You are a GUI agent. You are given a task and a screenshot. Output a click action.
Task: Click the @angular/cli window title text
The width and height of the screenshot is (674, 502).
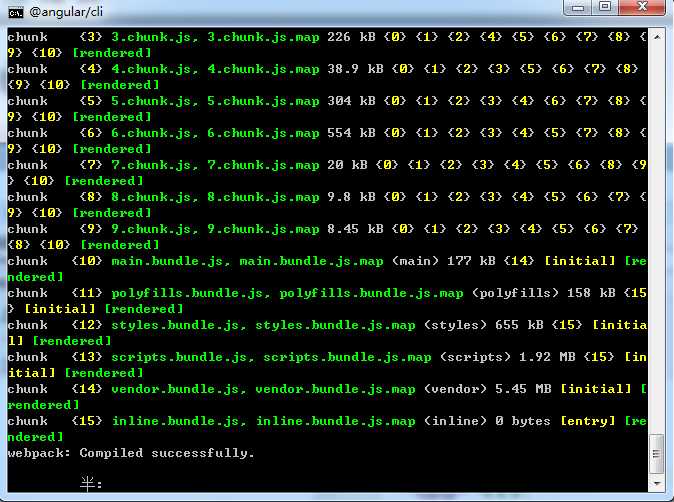coord(66,12)
